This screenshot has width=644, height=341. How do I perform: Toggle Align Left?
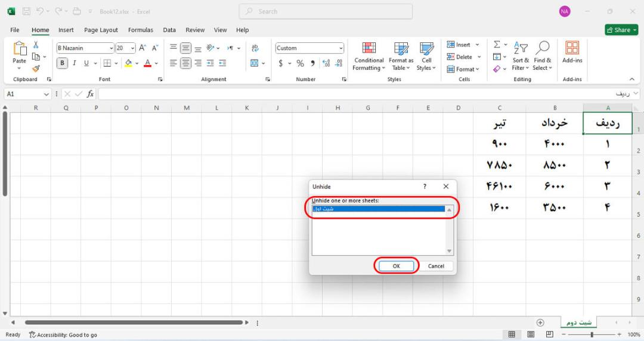[174, 63]
